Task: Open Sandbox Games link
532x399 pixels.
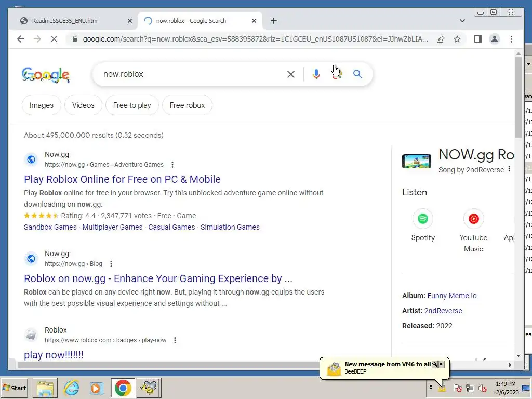Action: point(50,227)
